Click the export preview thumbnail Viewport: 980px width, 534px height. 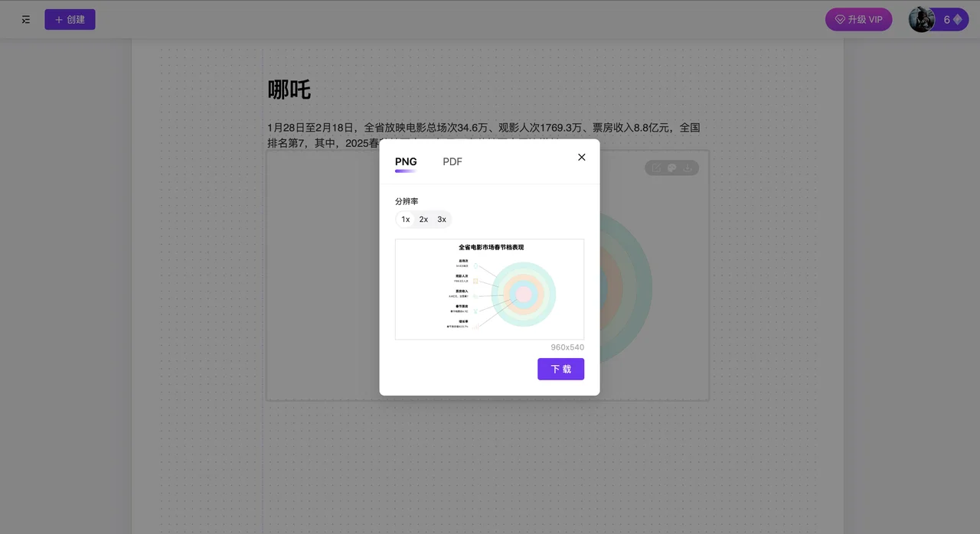[489, 289]
